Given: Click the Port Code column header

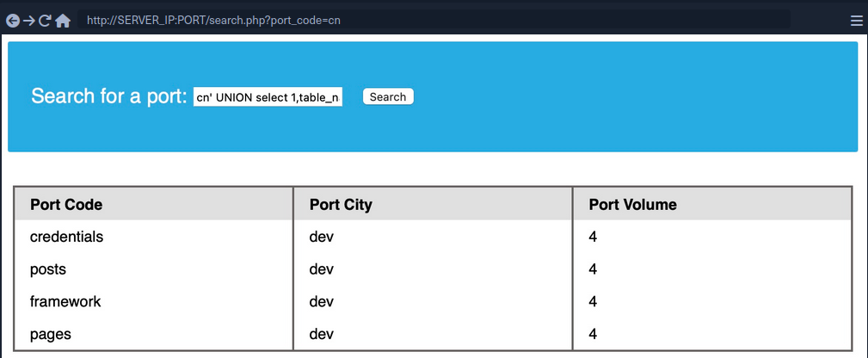Looking at the screenshot, I should click(66, 205).
